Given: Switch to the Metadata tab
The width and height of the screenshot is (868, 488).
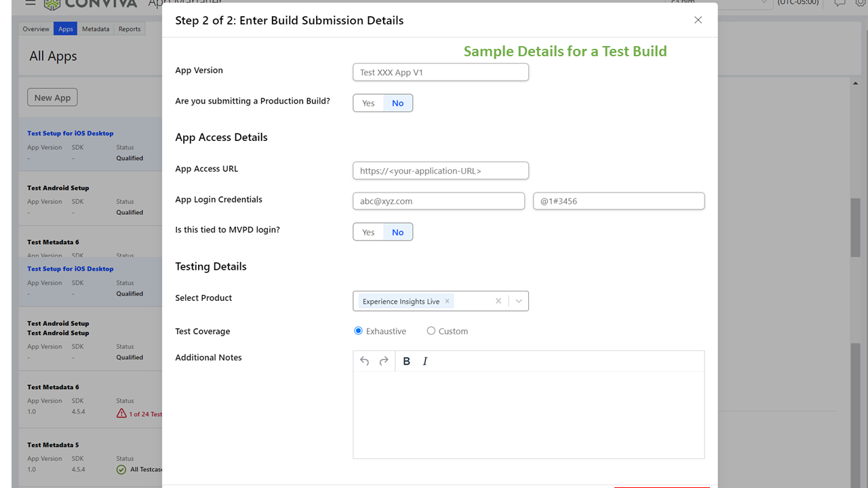Looking at the screenshot, I should pyautogui.click(x=96, y=29).
